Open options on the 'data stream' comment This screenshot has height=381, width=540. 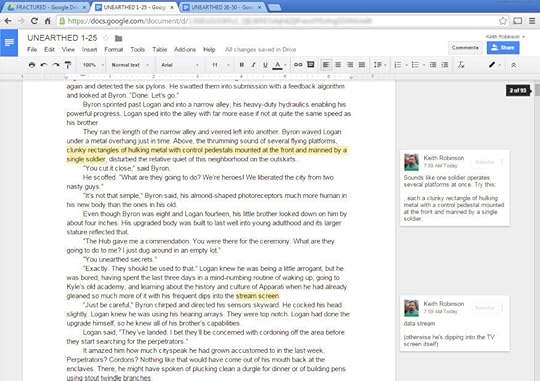pyautogui.click(x=502, y=308)
